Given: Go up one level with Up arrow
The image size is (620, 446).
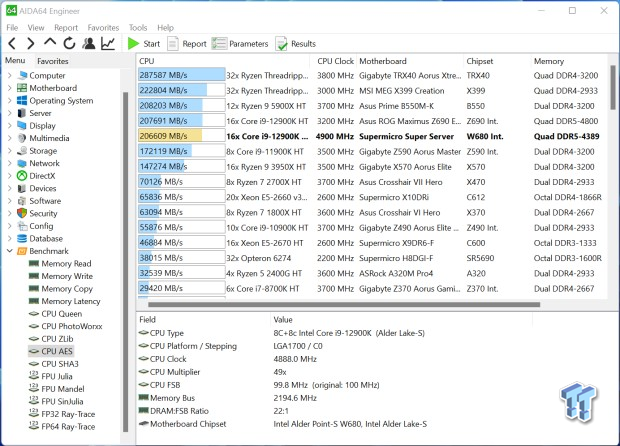Looking at the screenshot, I should [x=50, y=44].
